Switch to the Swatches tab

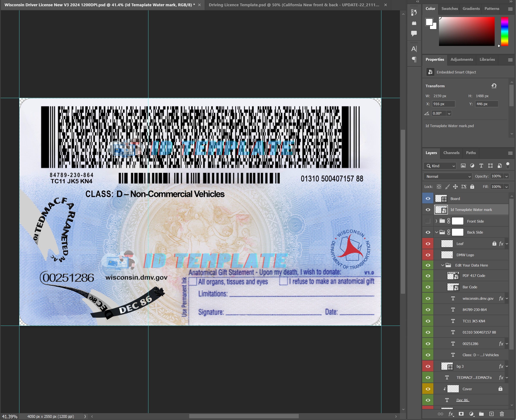(449, 8)
